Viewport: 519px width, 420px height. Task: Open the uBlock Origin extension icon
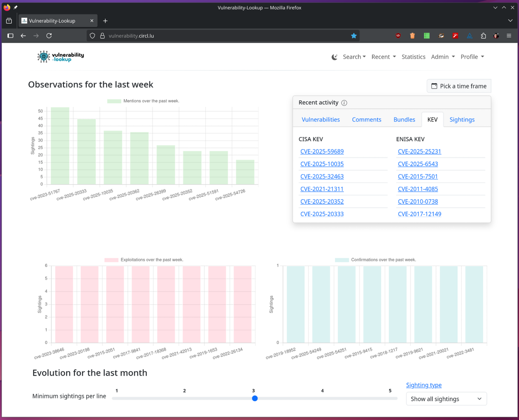[x=398, y=36]
